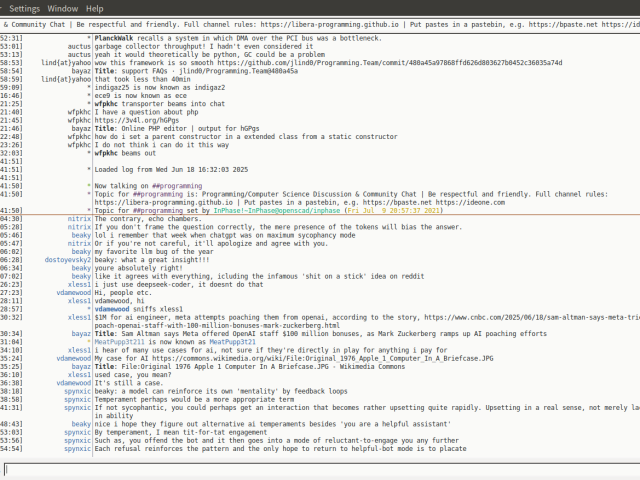
Task: Click auctus nick beside 'garbage collector throughput'
Action: tap(78, 45)
